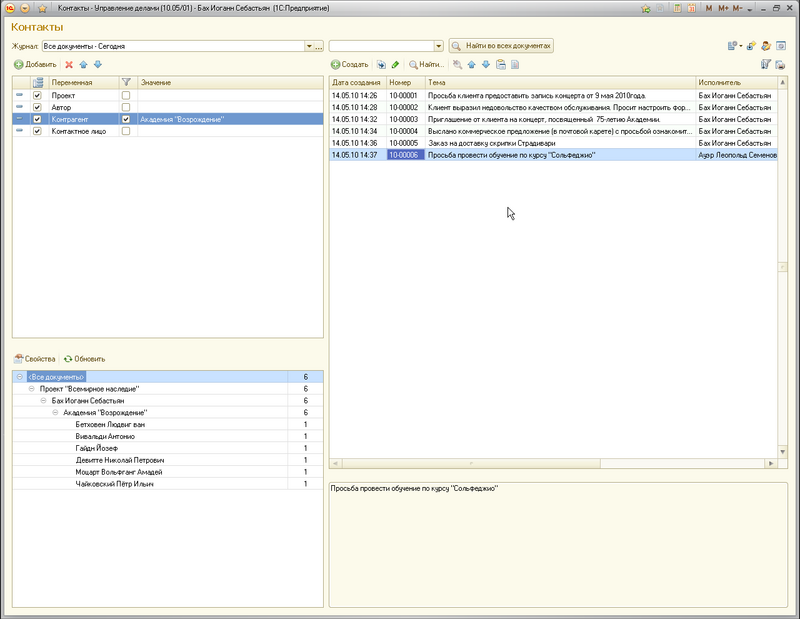The height and width of the screenshot is (619, 800).
Task: Click the empty search combo box field
Action: (382, 46)
